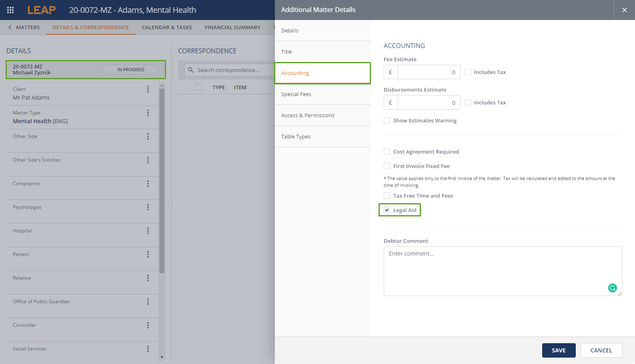The height and width of the screenshot is (364, 635).
Task: Open the three-dot menu for Client
Action: click(148, 89)
